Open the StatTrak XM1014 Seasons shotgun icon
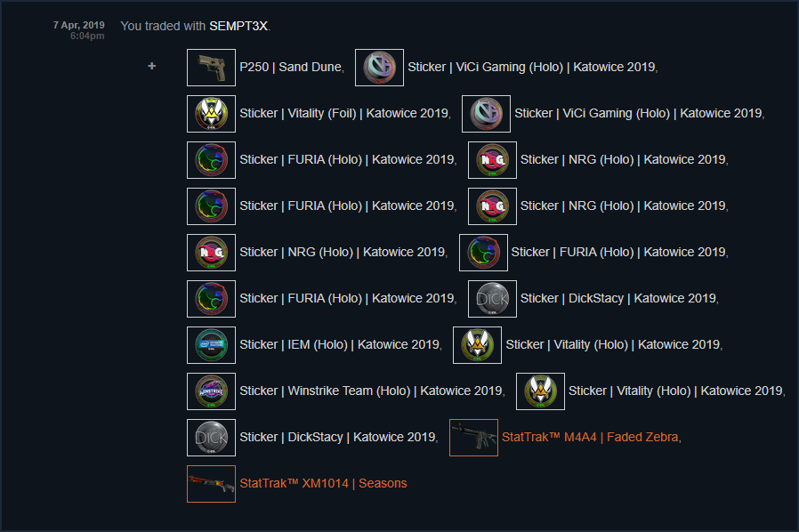The height and width of the screenshot is (532, 799). (x=211, y=484)
